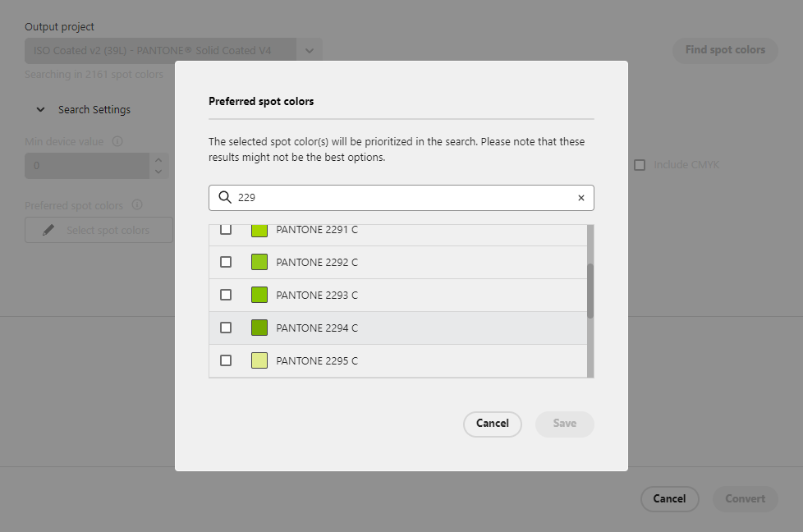Click the Search Settings heading label

tap(94, 109)
